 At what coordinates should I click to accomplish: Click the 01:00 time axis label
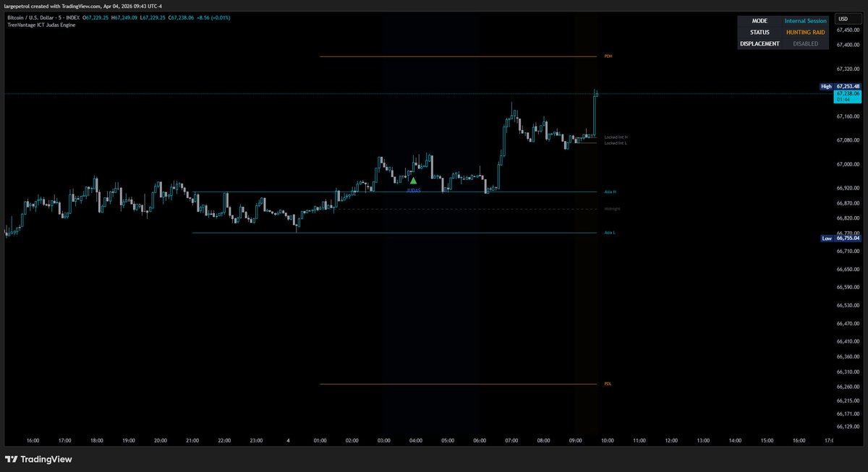(320, 440)
